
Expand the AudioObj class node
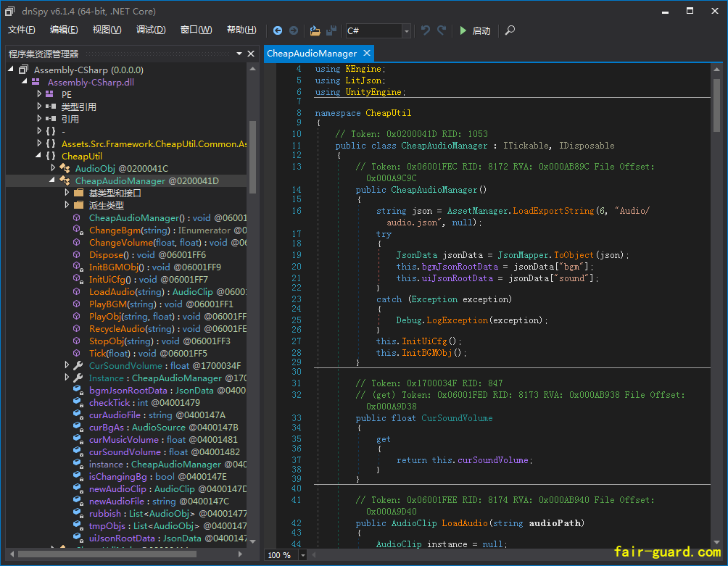coord(54,168)
